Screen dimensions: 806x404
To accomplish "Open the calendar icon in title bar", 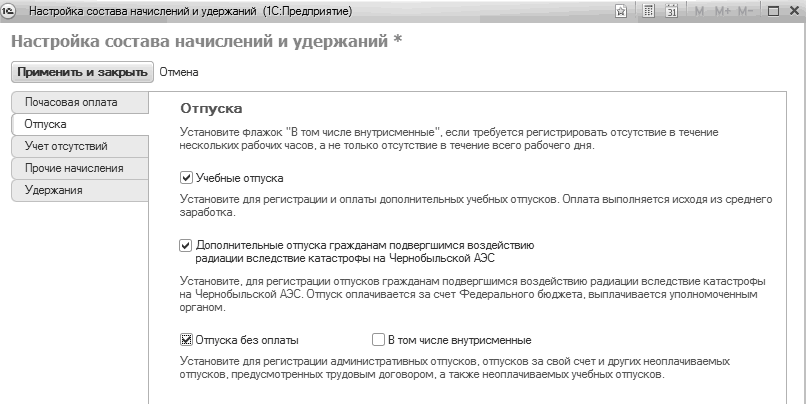I will click(671, 11).
